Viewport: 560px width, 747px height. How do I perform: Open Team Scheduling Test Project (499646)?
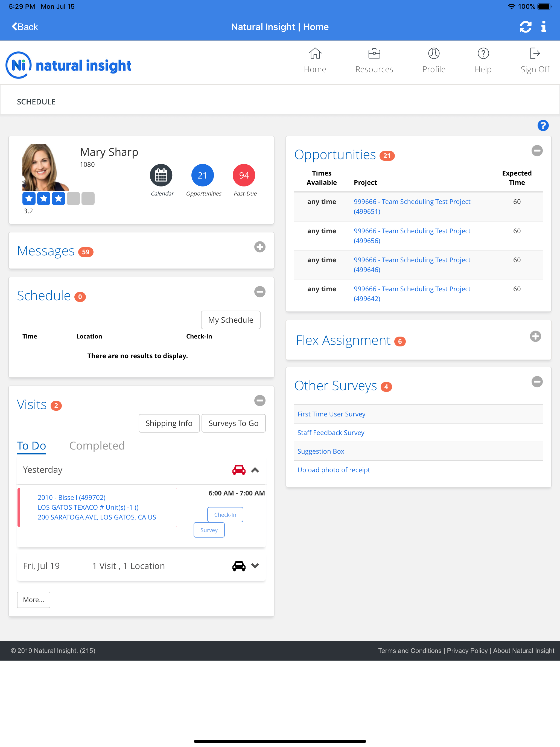click(412, 265)
